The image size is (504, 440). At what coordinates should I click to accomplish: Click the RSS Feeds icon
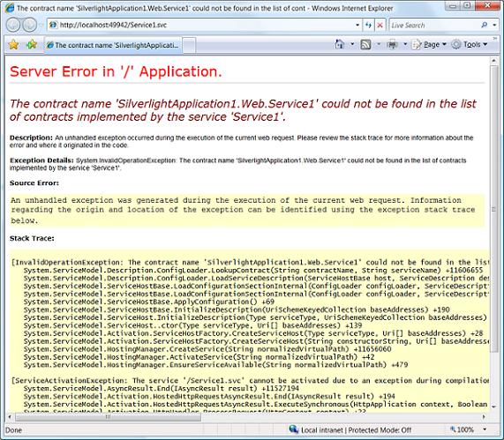coord(365,44)
